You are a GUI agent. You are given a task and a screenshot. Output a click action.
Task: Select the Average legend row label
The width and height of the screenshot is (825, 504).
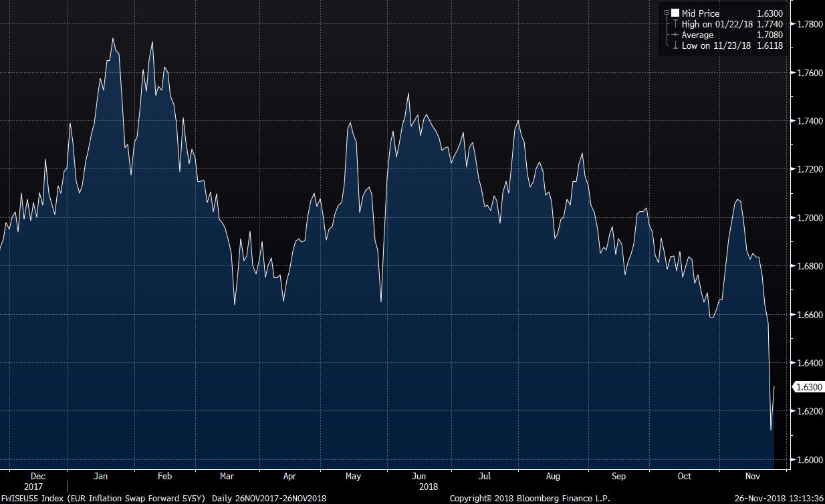click(x=697, y=35)
